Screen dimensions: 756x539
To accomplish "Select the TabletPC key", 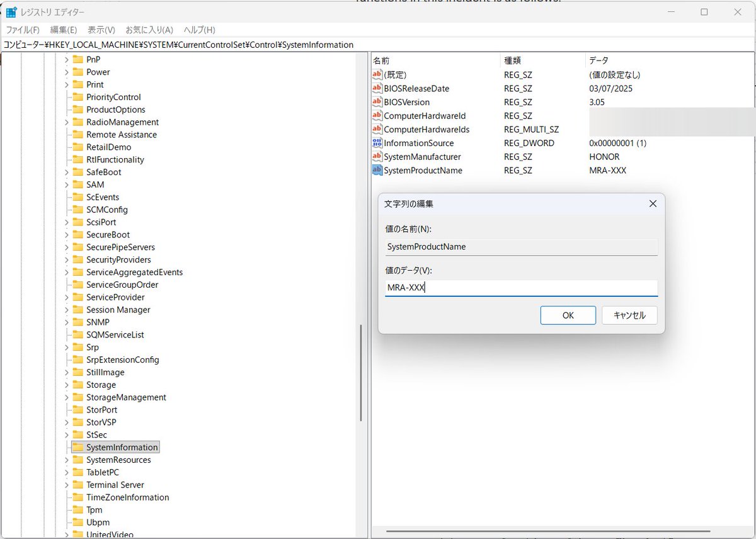I will [x=103, y=472].
